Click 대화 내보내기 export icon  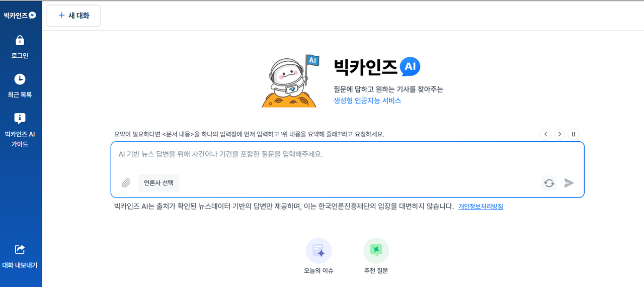tap(20, 249)
